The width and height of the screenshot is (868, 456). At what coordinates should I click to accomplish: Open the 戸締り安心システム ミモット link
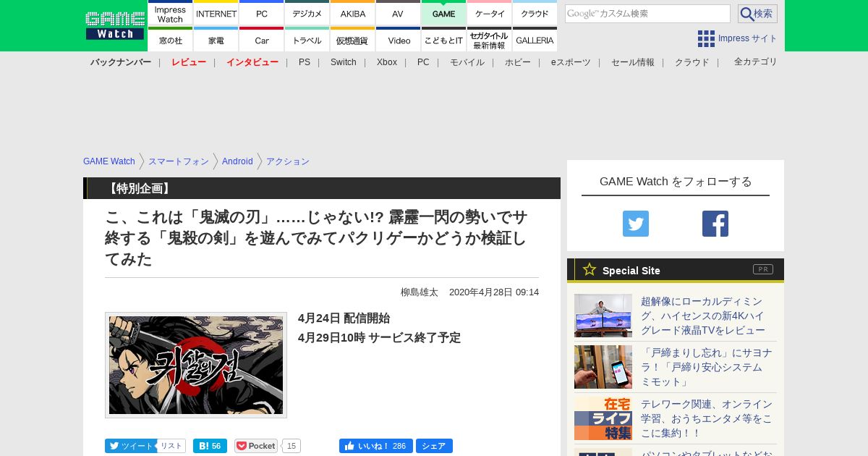tap(707, 367)
